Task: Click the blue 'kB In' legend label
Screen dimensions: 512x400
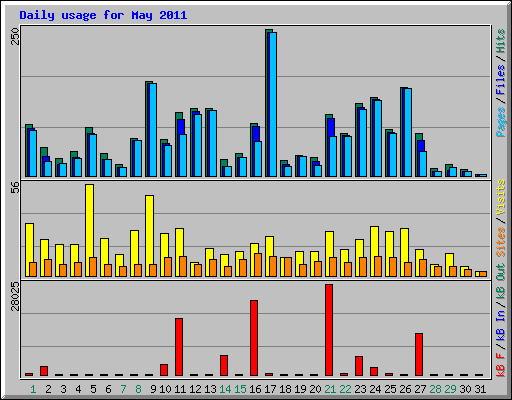Action: point(500,327)
